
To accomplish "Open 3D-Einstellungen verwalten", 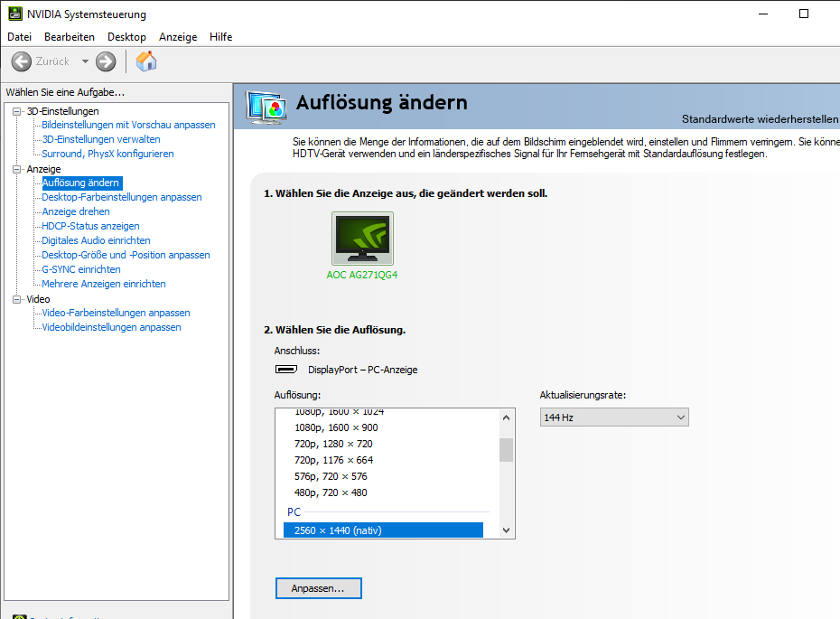I will pos(101,139).
